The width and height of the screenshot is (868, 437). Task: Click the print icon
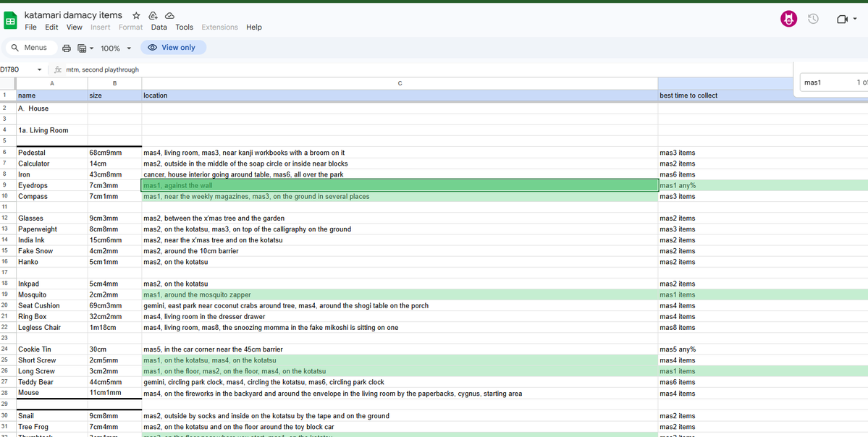coord(67,48)
